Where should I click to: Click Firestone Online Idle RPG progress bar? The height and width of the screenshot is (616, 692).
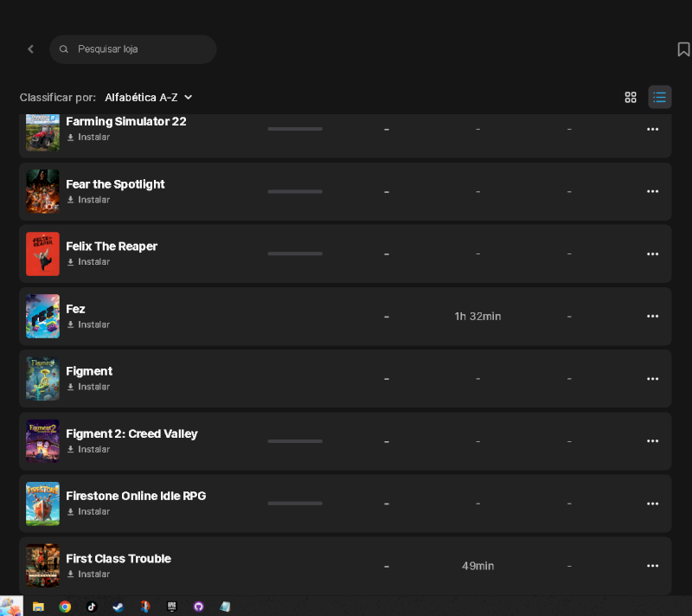click(x=295, y=504)
